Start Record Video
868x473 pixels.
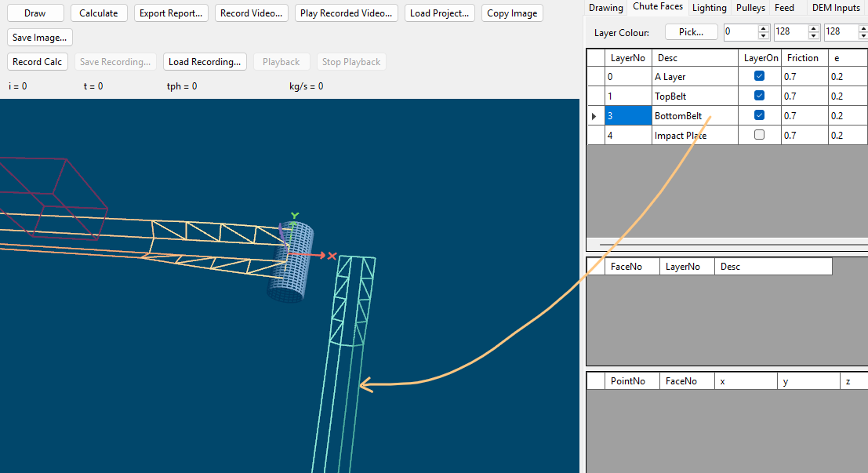[252, 13]
